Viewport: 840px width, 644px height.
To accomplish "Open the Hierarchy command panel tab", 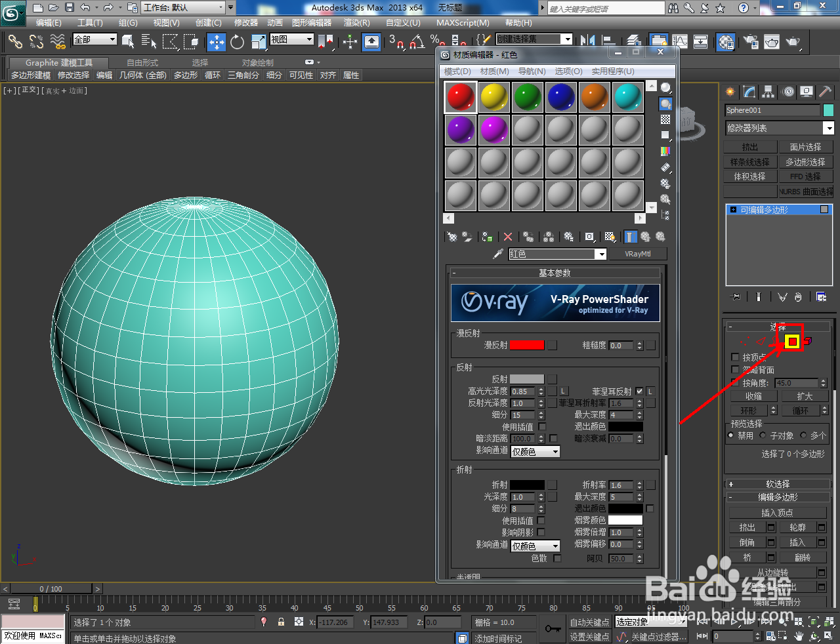I will [768, 92].
